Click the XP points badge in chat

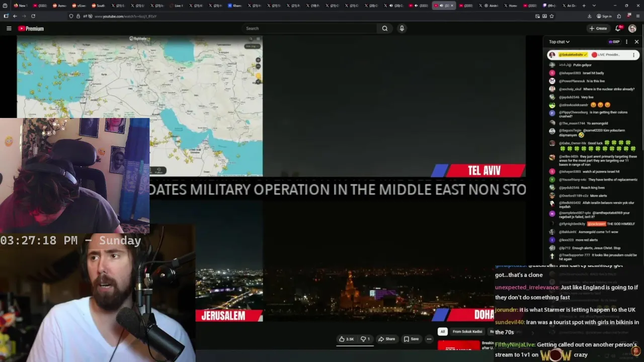[614, 42]
